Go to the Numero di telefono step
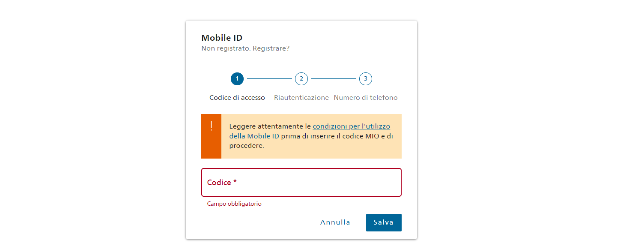The image size is (644, 252). [x=366, y=98]
